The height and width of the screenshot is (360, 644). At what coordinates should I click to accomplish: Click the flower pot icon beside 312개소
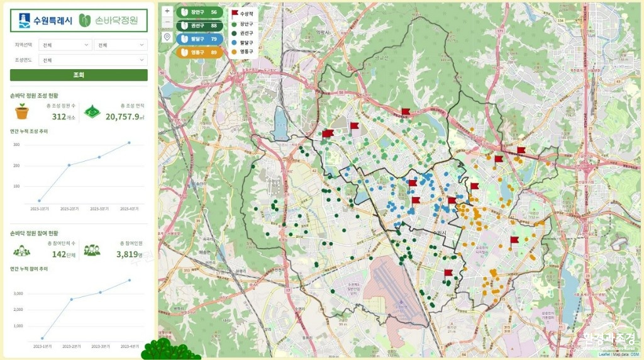pos(22,111)
